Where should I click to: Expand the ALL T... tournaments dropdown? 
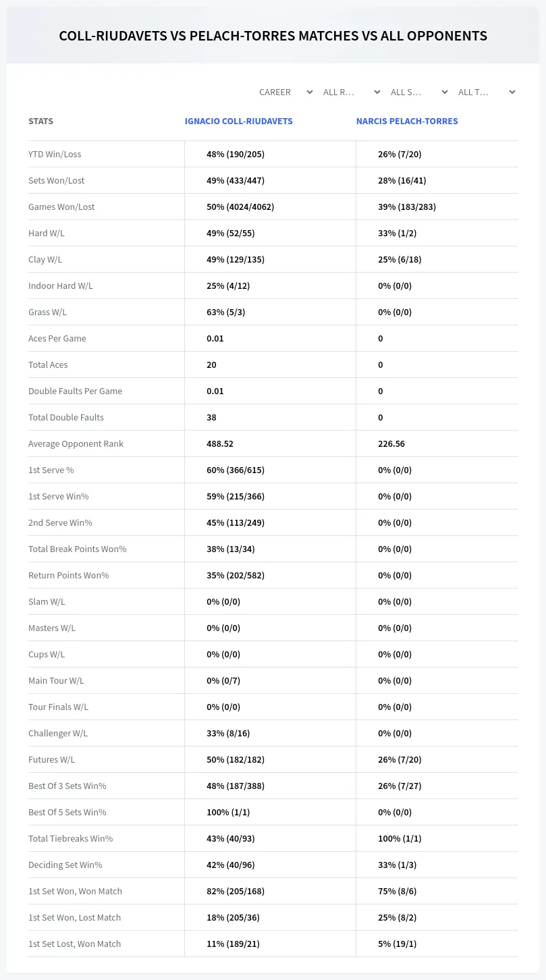(x=487, y=92)
